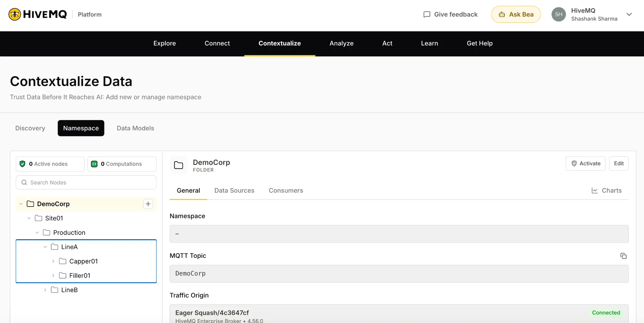This screenshot has width=644, height=323.
Task: Click the Production folder icon in tree
Action: tap(47, 233)
